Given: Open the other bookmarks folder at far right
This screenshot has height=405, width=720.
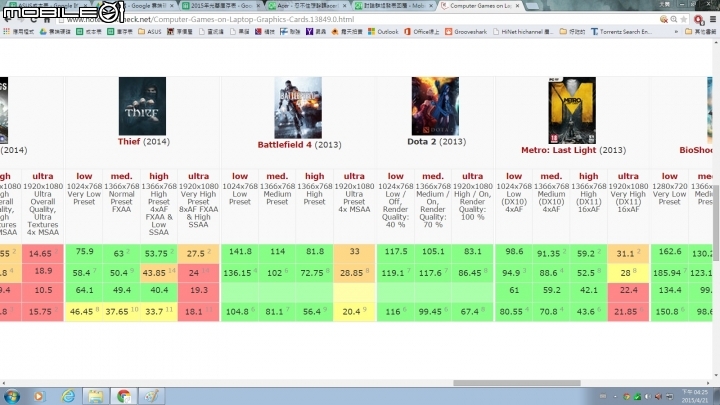Looking at the screenshot, I should click(701, 32).
